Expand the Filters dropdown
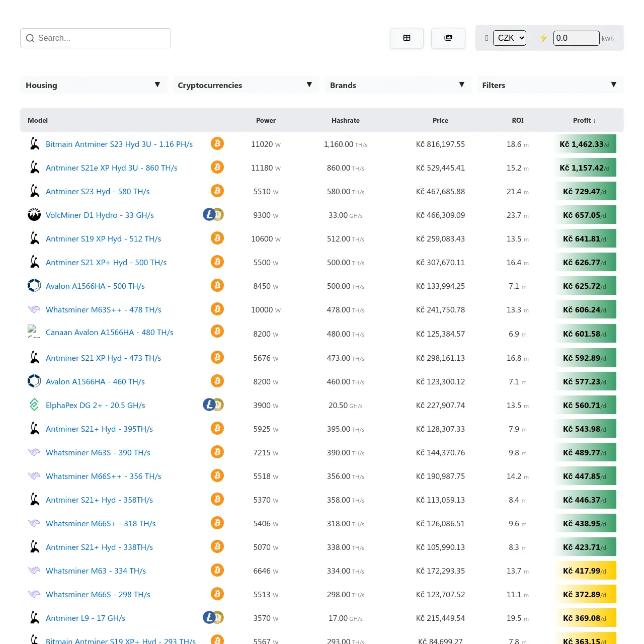Image resolution: width=644 pixels, height=644 pixels. 550,85
